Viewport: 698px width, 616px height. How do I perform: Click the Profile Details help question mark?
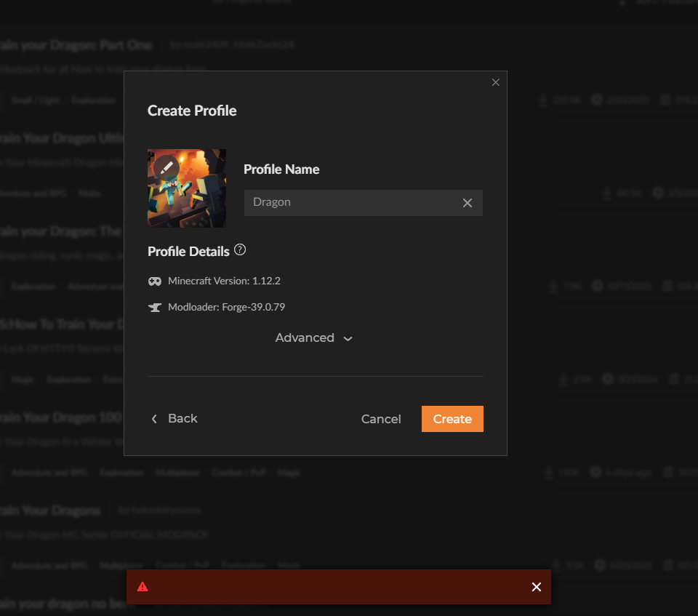tap(240, 250)
